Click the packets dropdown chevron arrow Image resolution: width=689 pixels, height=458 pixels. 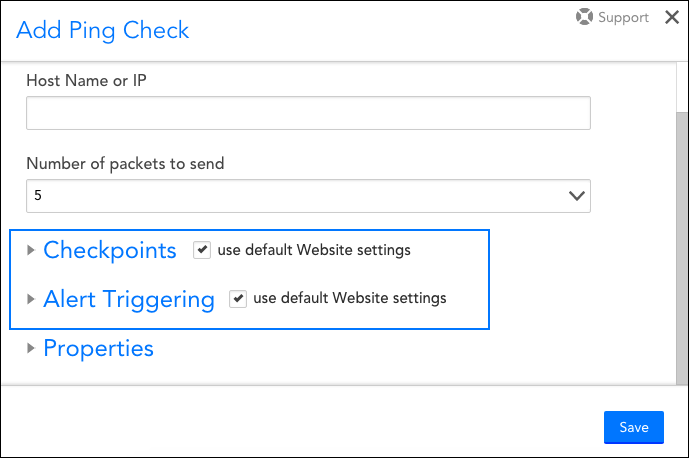(x=576, y=196)
